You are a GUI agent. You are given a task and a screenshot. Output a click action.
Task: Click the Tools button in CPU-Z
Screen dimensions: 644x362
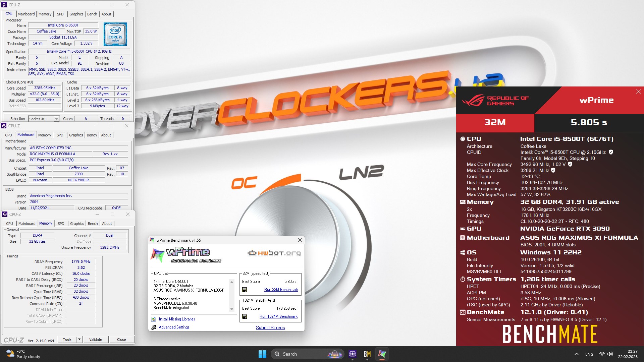pos(67,340)
